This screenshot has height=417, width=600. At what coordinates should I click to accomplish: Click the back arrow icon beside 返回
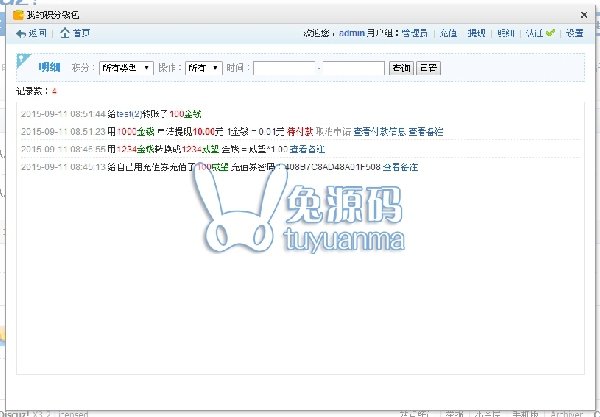22,33
